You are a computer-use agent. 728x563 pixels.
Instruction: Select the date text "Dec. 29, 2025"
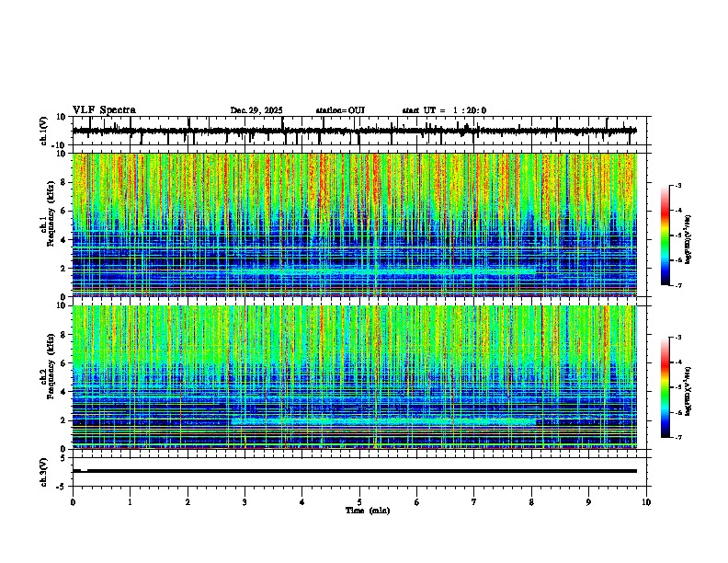click(x=256, y=110)
